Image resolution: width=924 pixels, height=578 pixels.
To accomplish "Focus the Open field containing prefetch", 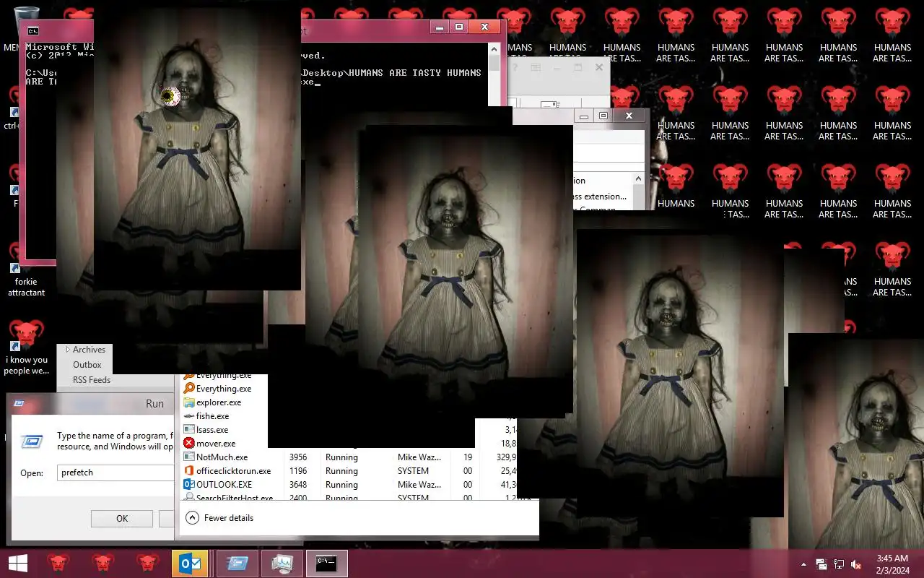I will pyautogui.click(x=115, y=473).
